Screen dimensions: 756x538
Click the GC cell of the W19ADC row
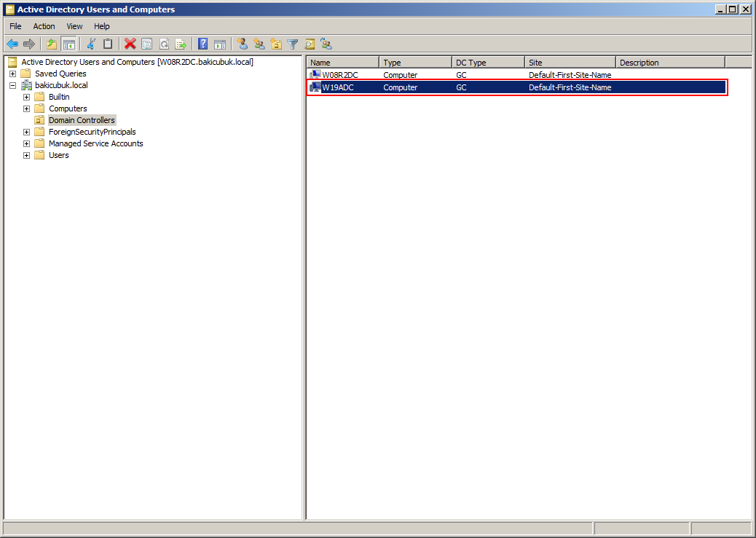(462, 87)
